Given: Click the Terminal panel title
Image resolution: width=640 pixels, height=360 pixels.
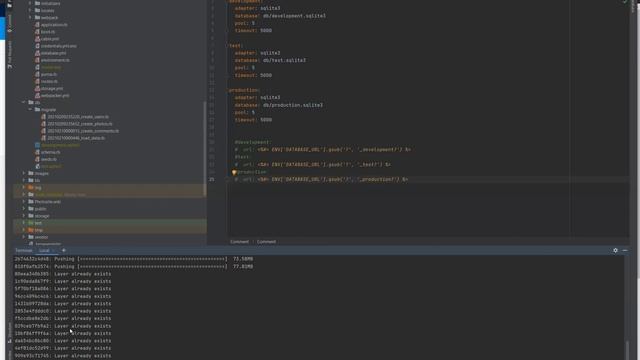Looking at the screenshot, I should (x=23, y=250).
